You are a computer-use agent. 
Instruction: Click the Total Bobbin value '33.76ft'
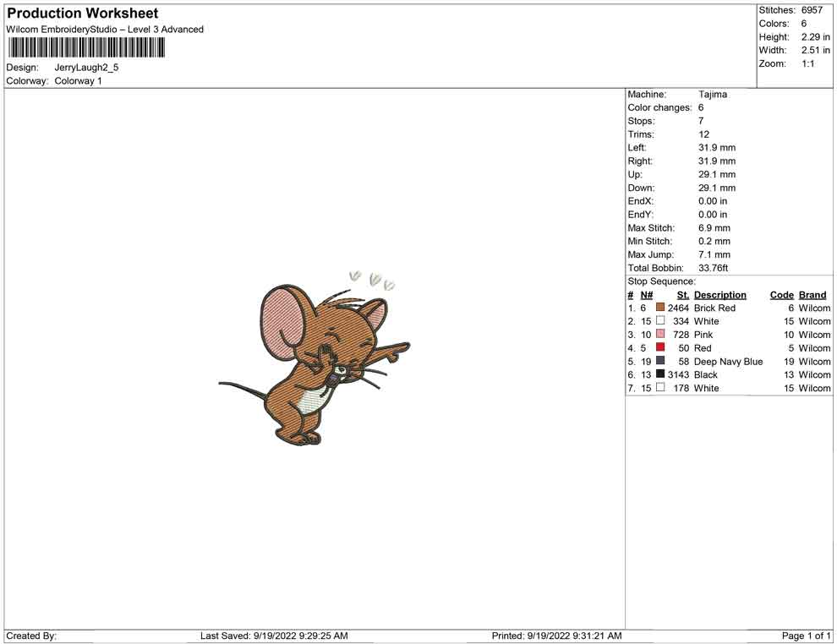coord(714,268)
